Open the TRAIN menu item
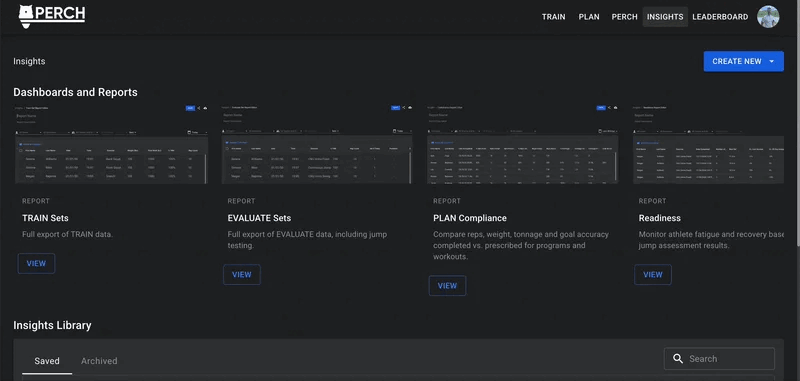 pyautogui.click(x=554, y=17)
